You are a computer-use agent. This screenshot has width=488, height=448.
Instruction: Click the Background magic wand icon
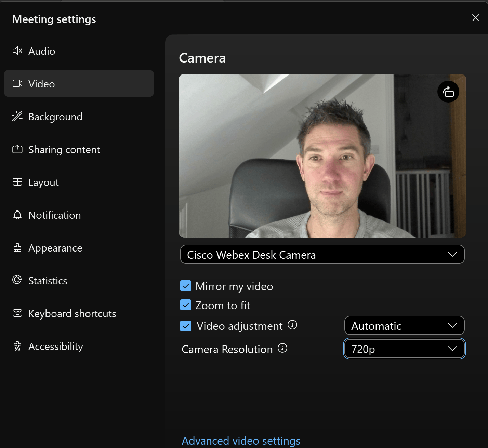click(x=17, y=117)
